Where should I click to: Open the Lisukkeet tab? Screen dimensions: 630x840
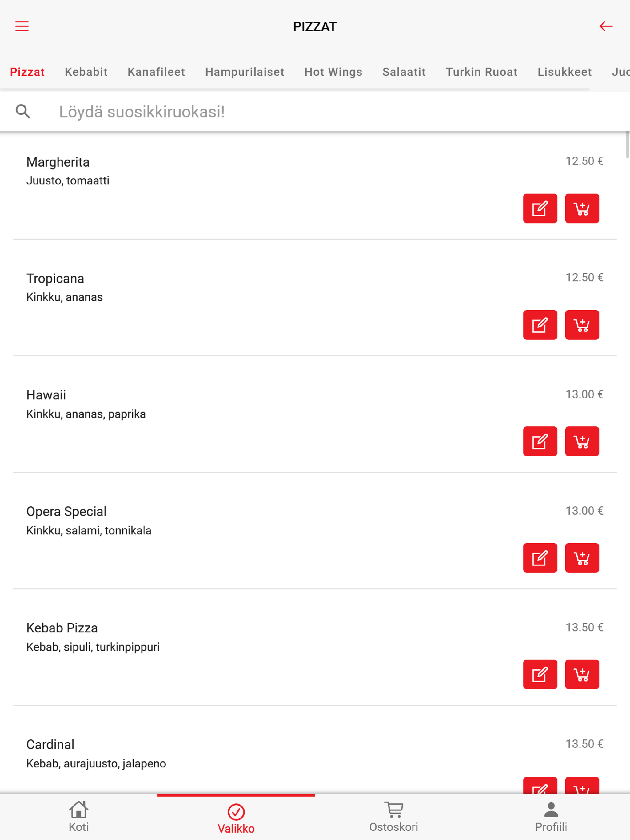[564, 72]
